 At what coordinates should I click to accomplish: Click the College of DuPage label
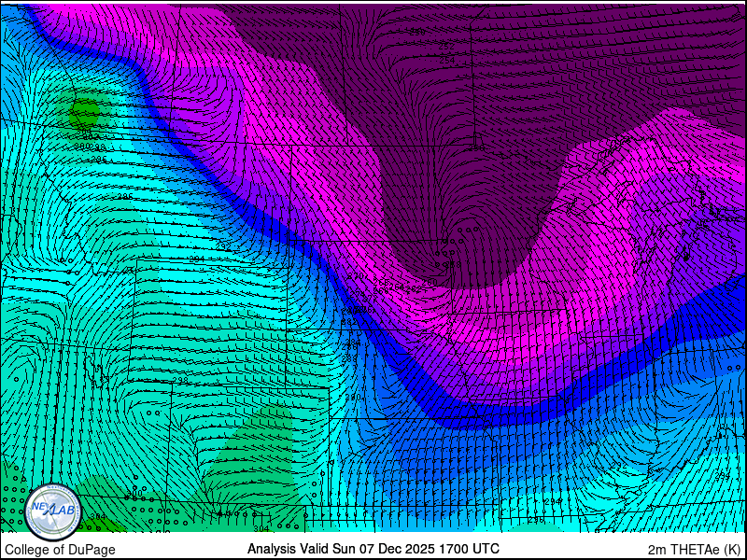pyautogui.click(x=60, y=550)
